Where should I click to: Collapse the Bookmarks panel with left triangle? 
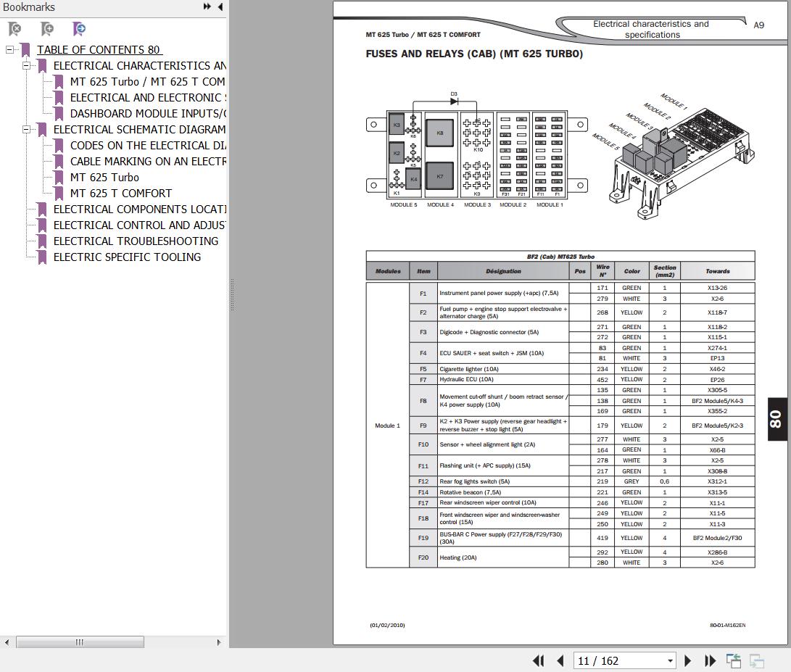pos(220,7)
